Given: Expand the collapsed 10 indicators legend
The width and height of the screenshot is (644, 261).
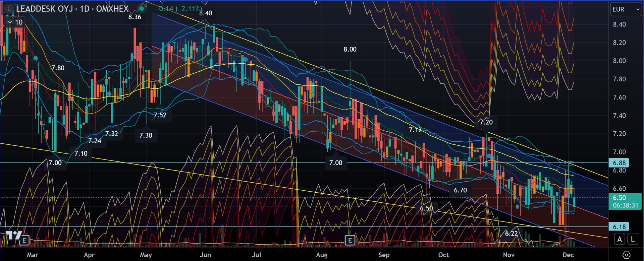Looking at the screenshot, I should tap(15, 22).
